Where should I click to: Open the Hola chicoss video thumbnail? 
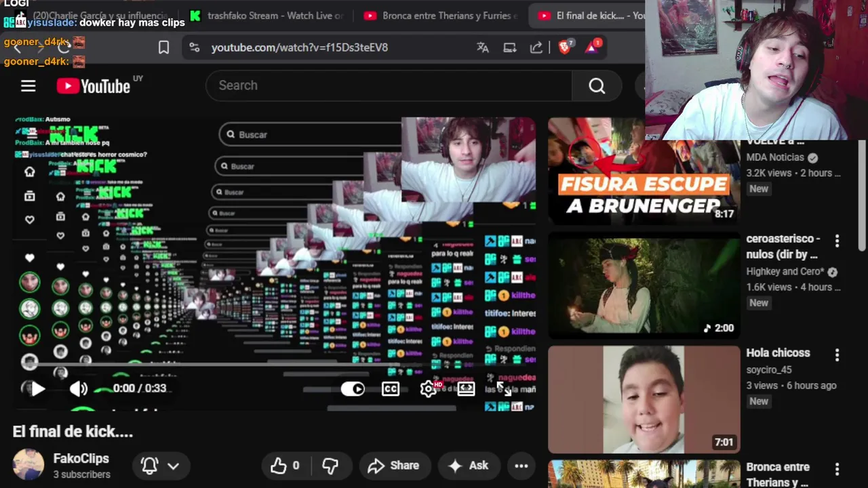point(644,399)
